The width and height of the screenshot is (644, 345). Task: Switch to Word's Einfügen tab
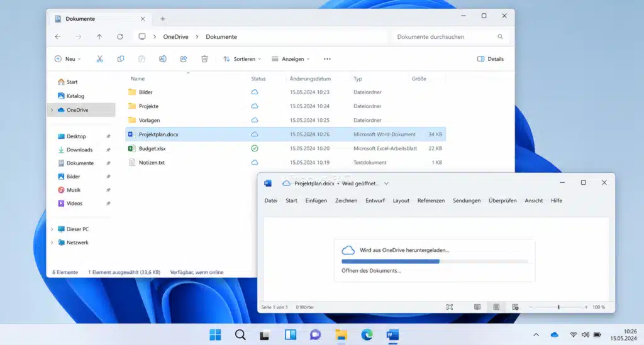pyautogui.click(x=316, y=200)
